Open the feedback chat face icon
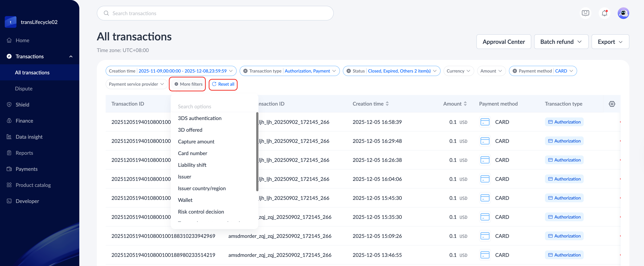 (585, 13)
